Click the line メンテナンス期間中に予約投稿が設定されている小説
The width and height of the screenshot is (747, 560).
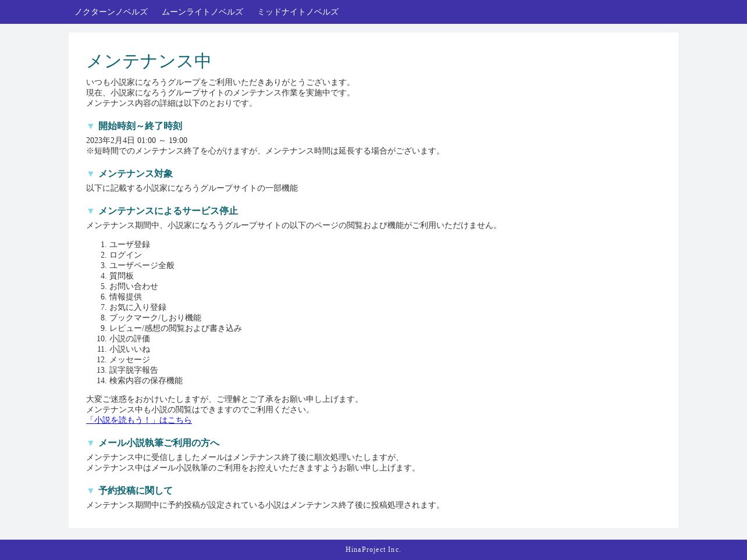pos(265,505)
